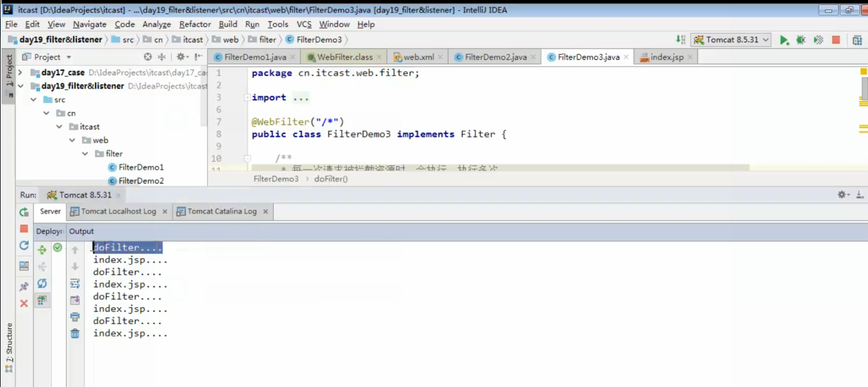Collapse the src folder node
The width and height of the screenshot is (868, 387).
[x=34, y=99]
